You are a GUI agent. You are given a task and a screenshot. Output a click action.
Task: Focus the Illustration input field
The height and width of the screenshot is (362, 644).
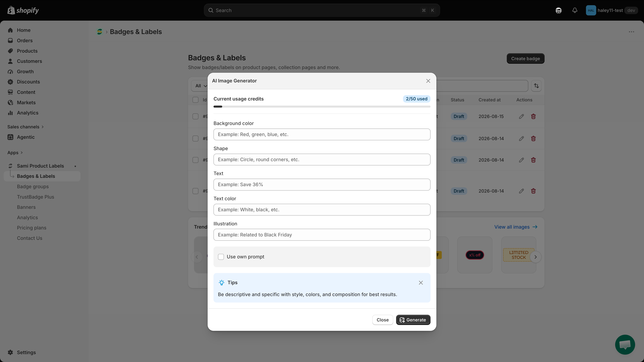tap(322, 235)
